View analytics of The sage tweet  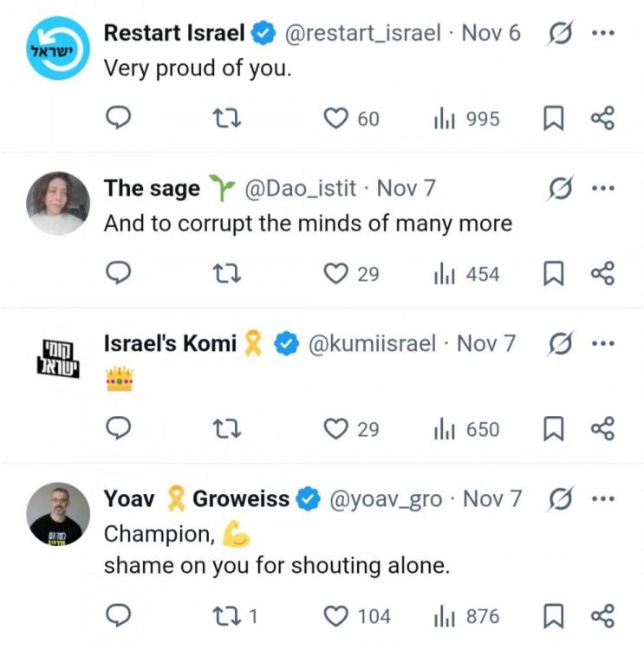(x=466, y=274)
